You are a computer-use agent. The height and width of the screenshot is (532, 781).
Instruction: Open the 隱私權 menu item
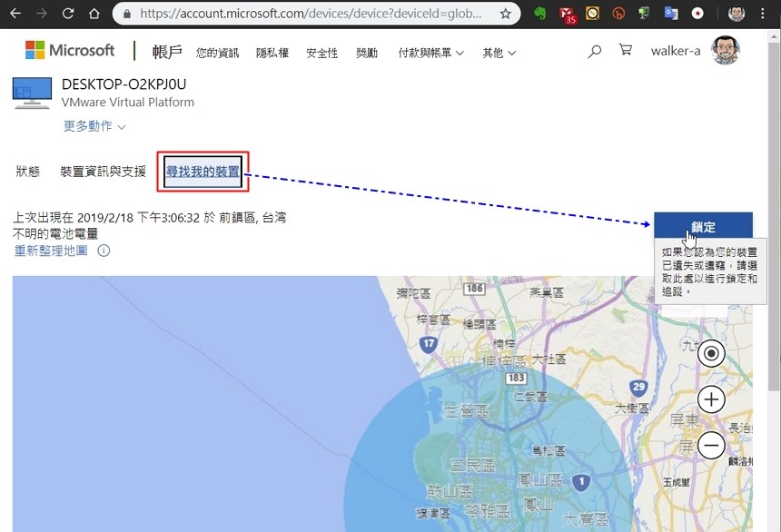[272, 53]
